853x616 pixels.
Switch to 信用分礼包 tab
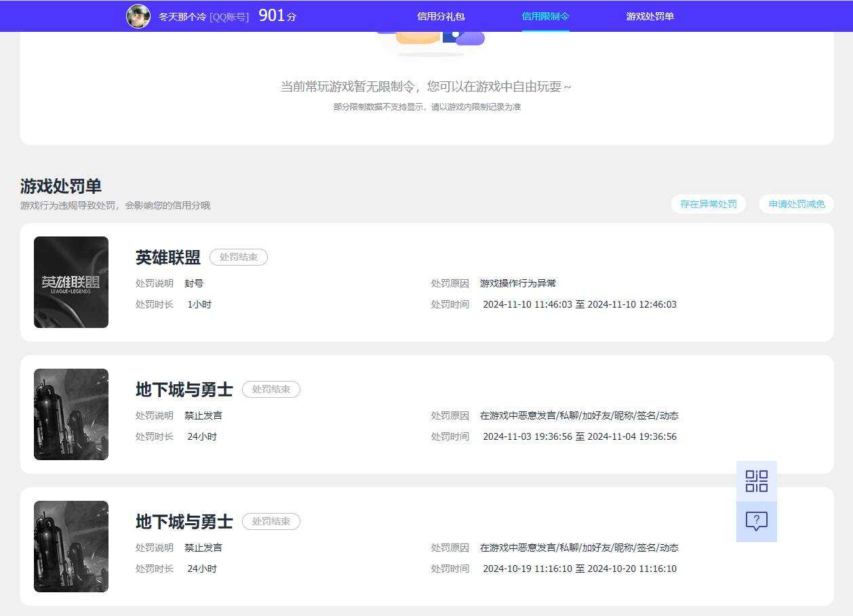441,16
